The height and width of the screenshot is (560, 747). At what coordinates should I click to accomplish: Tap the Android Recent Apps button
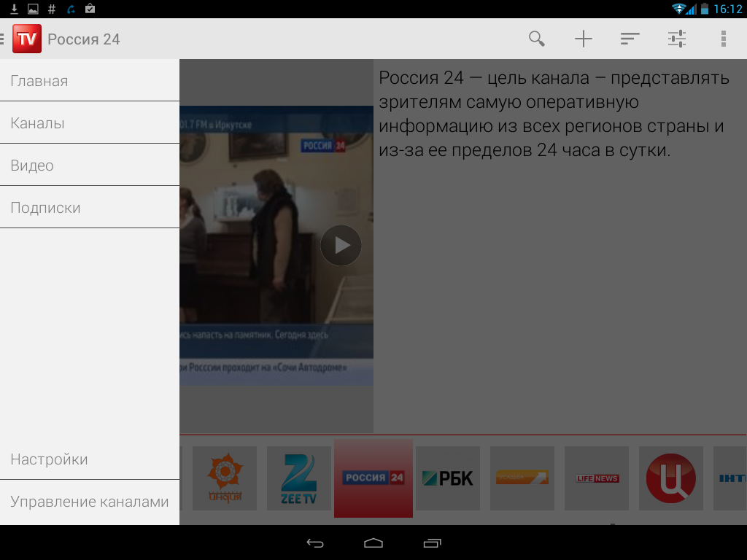[432, 542]
